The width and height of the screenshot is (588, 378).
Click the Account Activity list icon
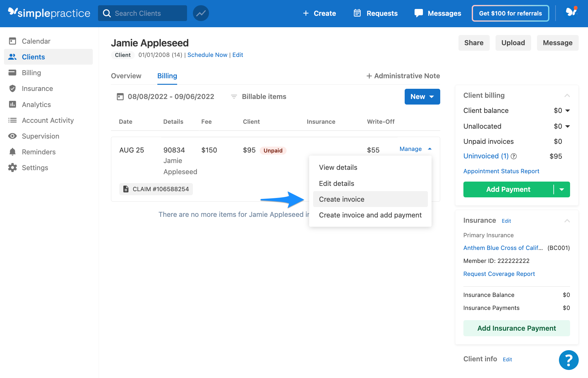(x=12, y=120)
